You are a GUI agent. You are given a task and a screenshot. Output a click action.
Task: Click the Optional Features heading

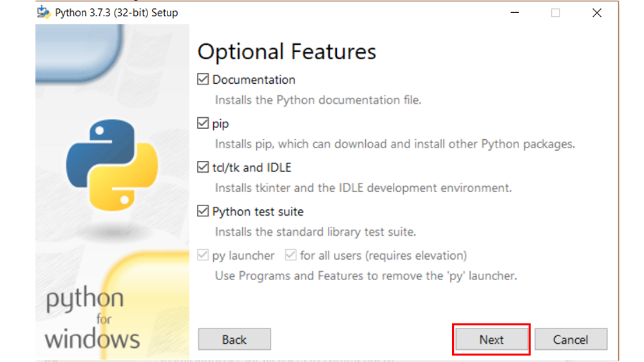pyautogui.click(x=287, y=52)
